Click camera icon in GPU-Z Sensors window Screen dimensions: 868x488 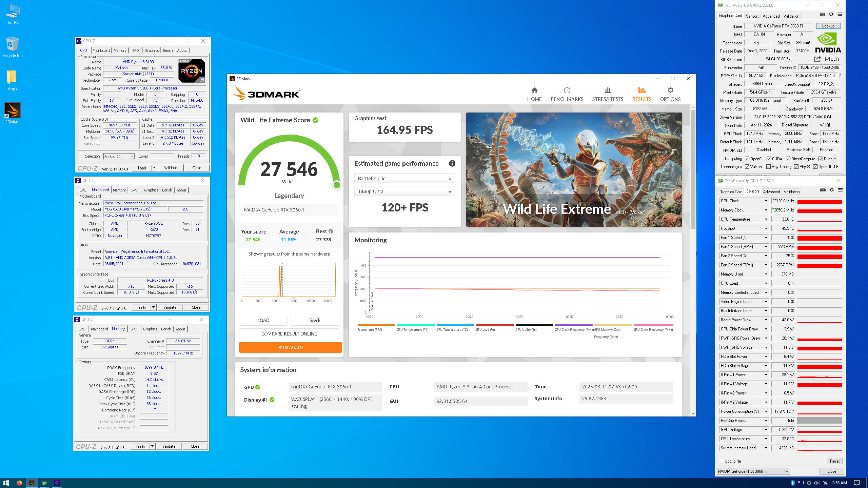[823, 190]
